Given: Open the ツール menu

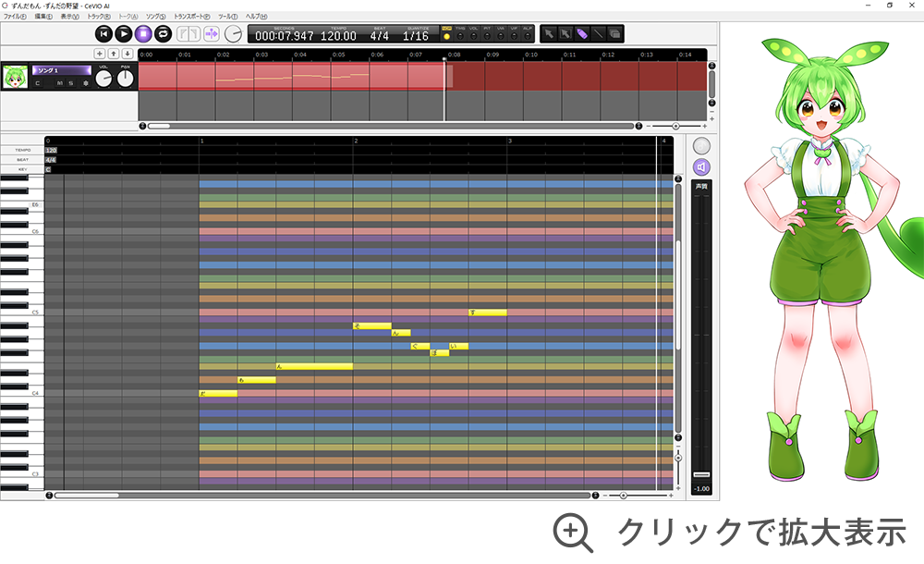Looking at the screenshot, I should [228, 17].
